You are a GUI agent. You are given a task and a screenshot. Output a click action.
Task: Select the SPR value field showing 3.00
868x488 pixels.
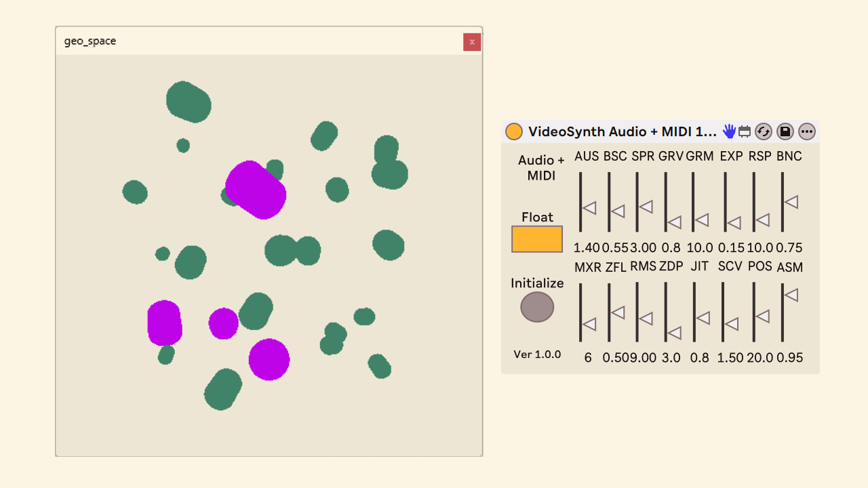click(x=643, y=247)
